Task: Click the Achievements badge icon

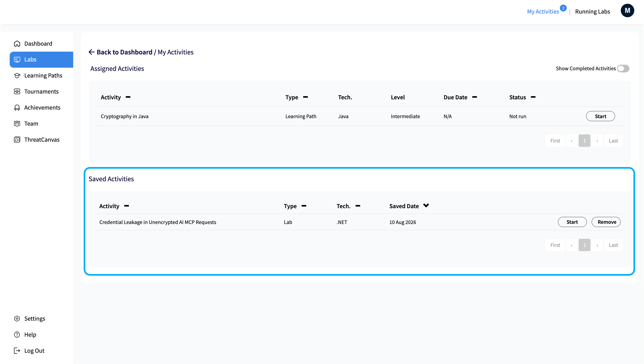Action: pos(17,107)
